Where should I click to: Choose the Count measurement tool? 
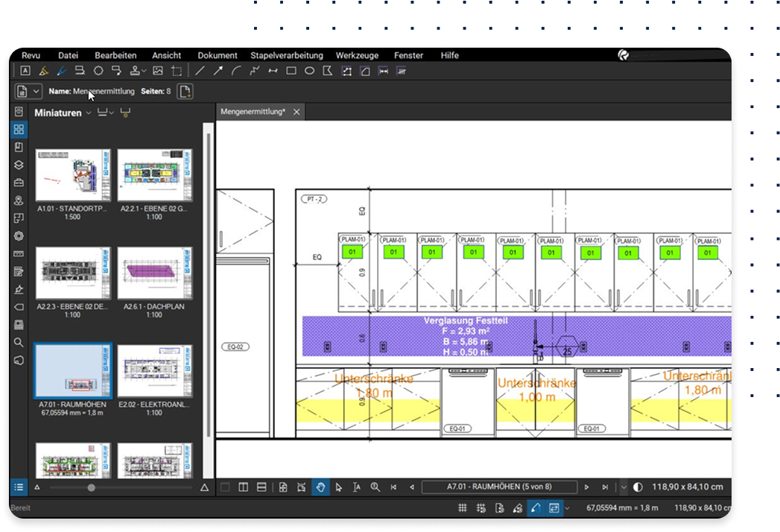click(401, 72)
